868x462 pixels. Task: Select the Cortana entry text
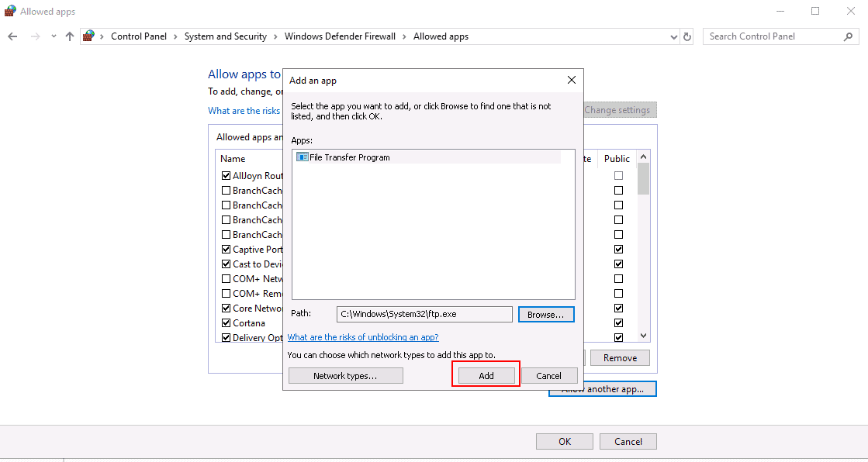248,323
